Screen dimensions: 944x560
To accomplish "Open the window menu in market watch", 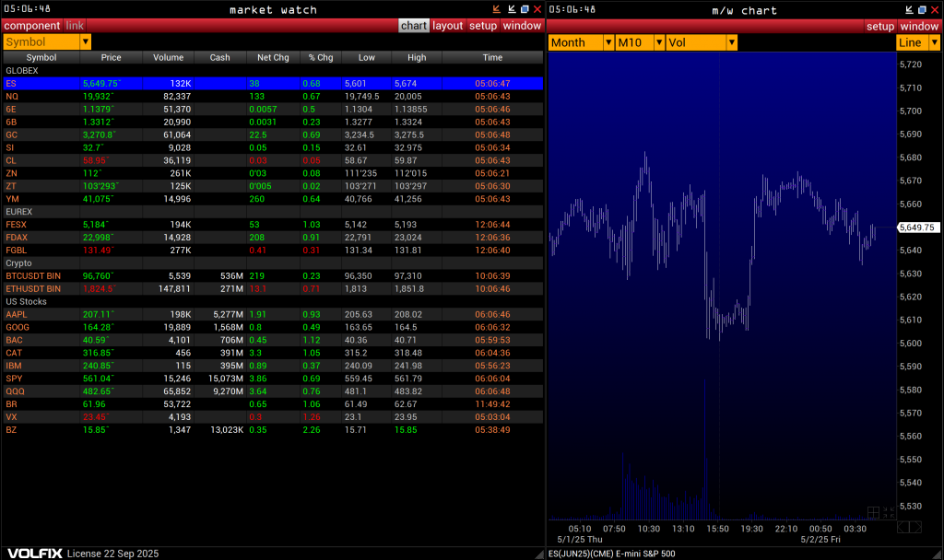I will point(522,25).
